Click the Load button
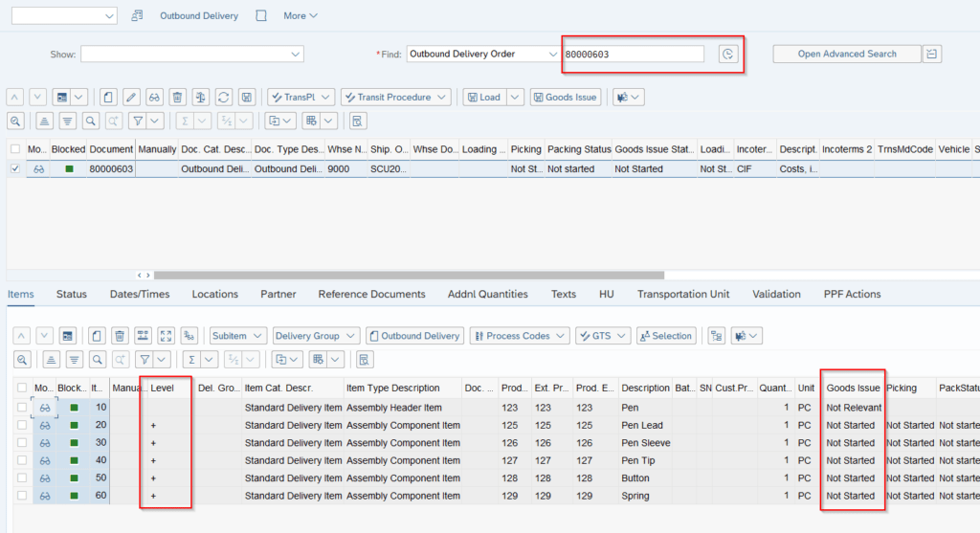The width and height of the screenshot is (980, 533). point(484,98)
